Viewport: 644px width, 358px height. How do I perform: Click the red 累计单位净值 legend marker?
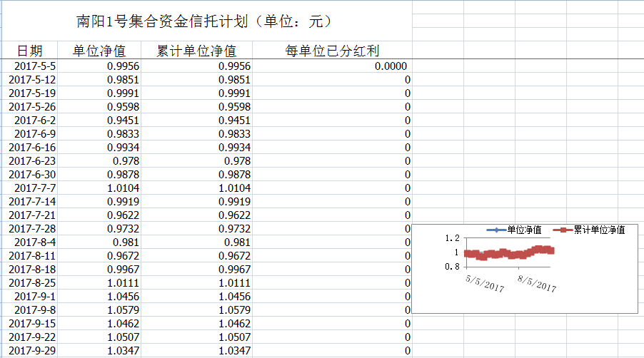[563, 230]
